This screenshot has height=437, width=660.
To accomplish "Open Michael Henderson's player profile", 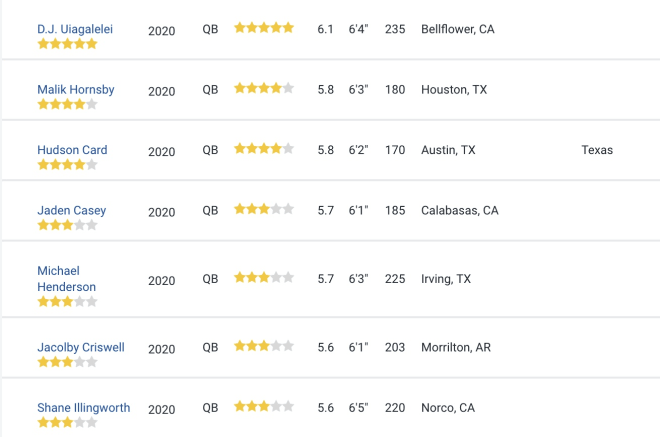I will pyautogui.click(x=67, y=279).
